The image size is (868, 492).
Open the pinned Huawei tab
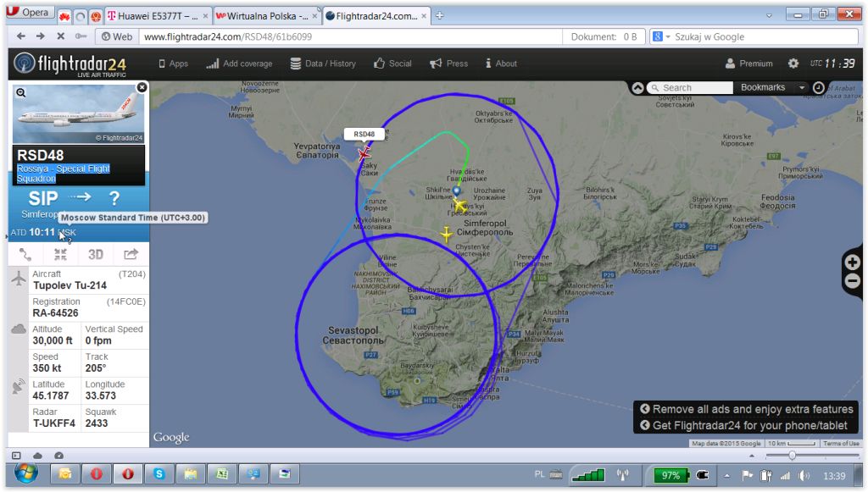64,17
